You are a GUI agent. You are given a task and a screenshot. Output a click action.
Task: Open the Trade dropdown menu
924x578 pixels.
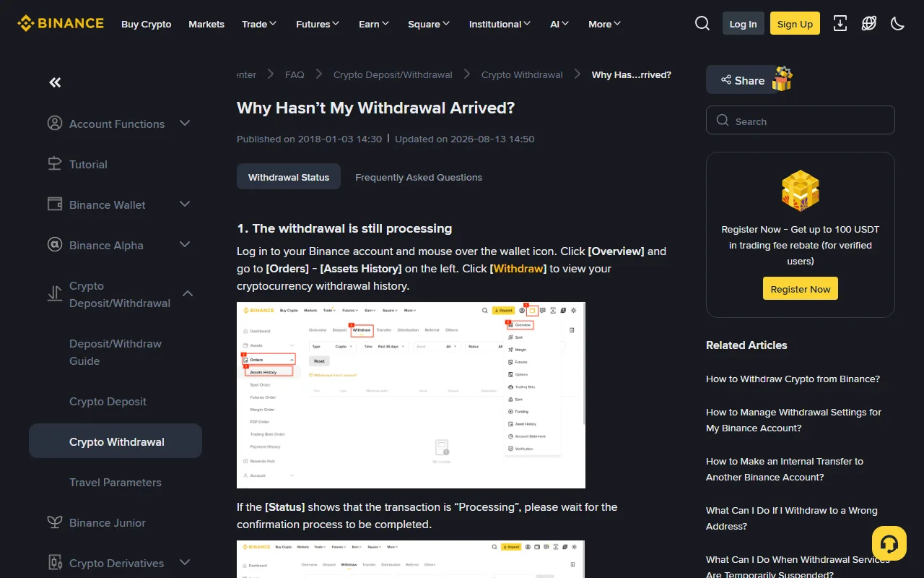[x=259, y=24]
